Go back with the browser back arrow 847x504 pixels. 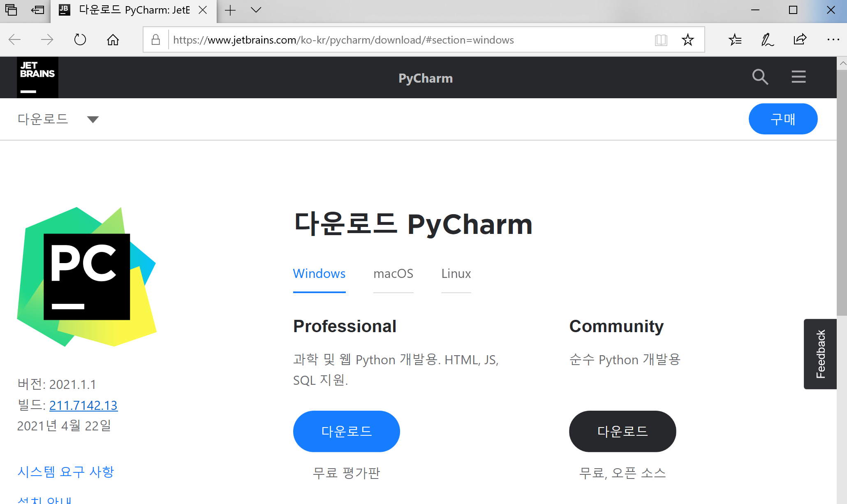pyautogui.click(x=15, y=40)
